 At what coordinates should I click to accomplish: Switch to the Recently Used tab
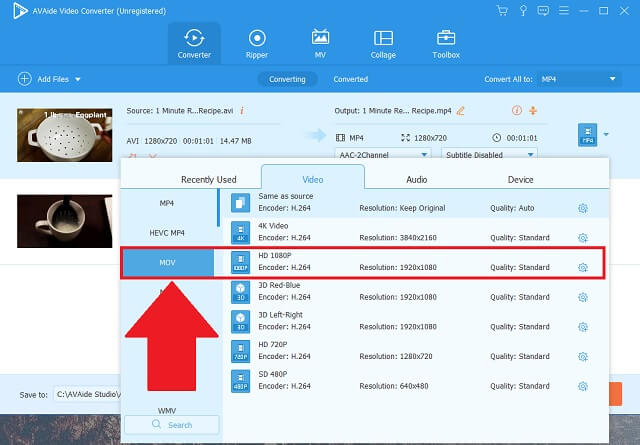click(209, 180)
